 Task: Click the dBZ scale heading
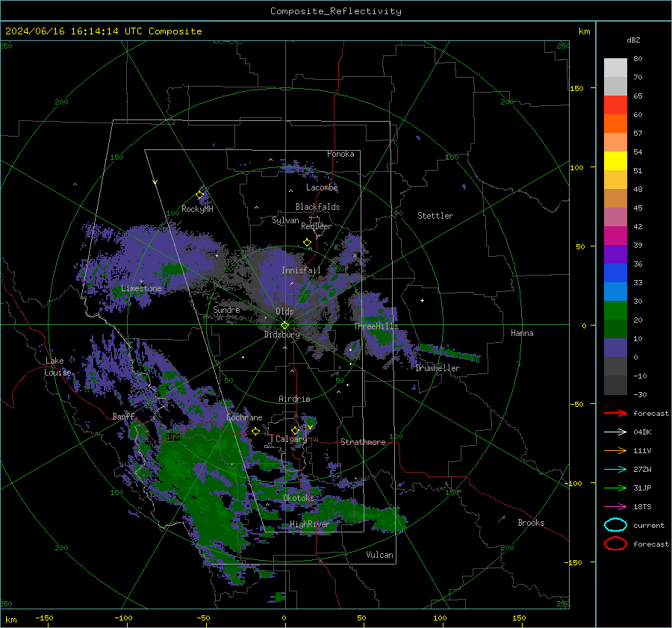point(633,40)
